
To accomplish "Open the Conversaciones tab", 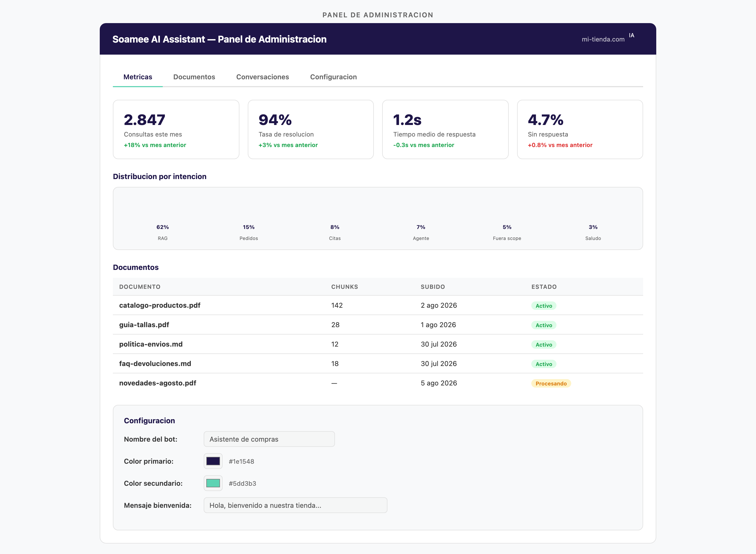I will pos(262,77).
